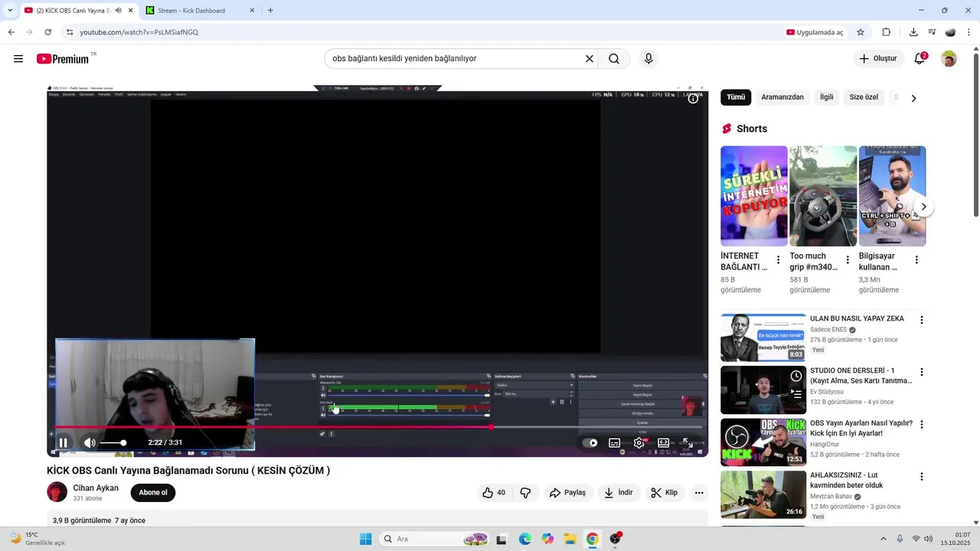The height and width of the screenshot is (551, 980).
Task: Open the player settings gear
Action: point(639,442)
